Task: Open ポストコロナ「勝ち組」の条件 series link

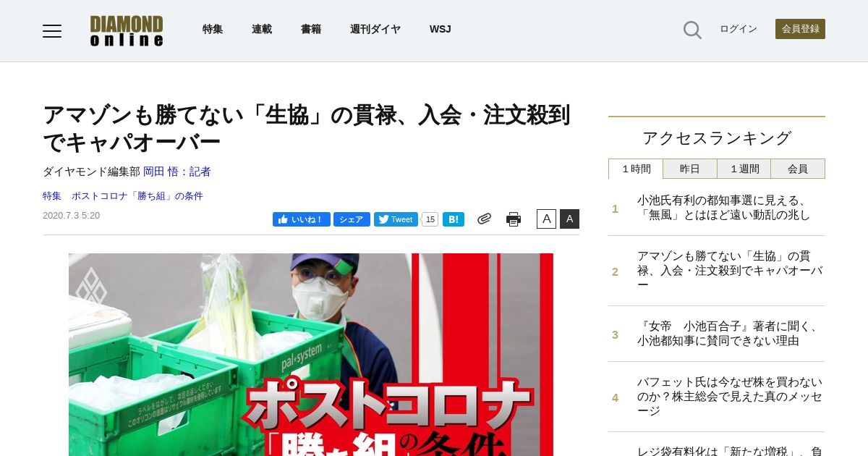Action: 137,196
